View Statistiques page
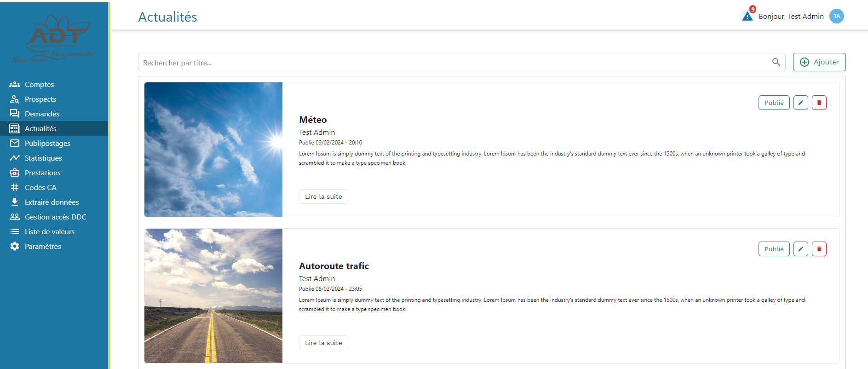The height and width of the screenshot is (369, 868). pyautogui.click(x=54, y=158)
